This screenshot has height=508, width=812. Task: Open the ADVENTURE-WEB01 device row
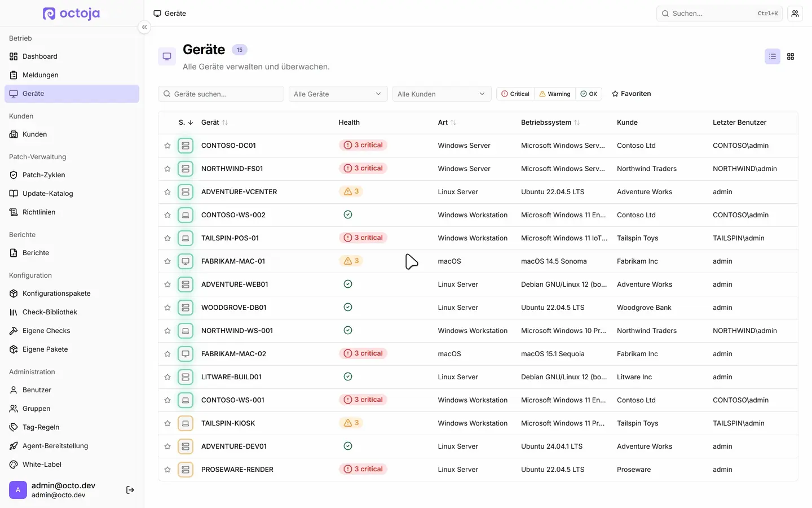pyautogui.click(x=478, y=284)
